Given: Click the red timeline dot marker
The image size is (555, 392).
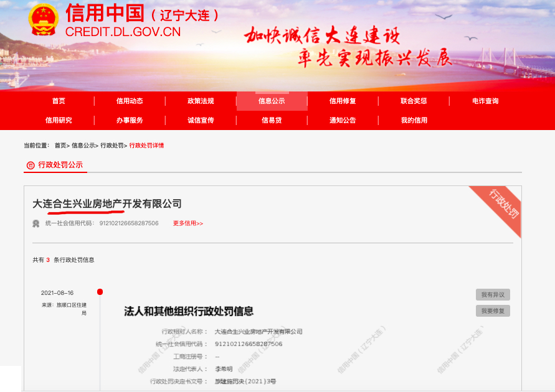Looking at the screenshot, I should pos(100,292).
